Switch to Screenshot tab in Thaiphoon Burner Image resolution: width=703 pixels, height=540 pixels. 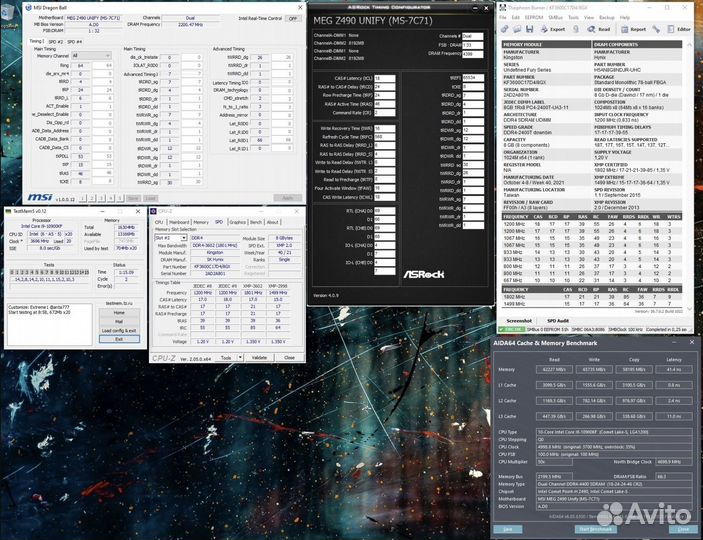(519, 321)
